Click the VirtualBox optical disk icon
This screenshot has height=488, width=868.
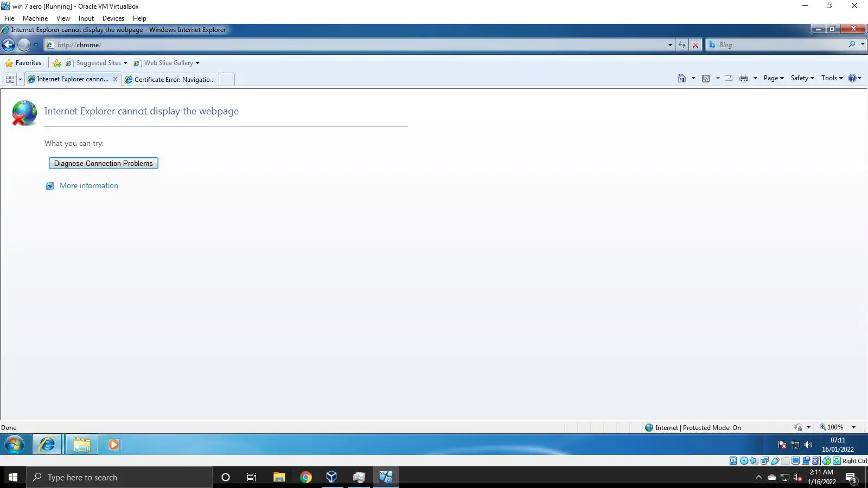(x=744, y=461)
